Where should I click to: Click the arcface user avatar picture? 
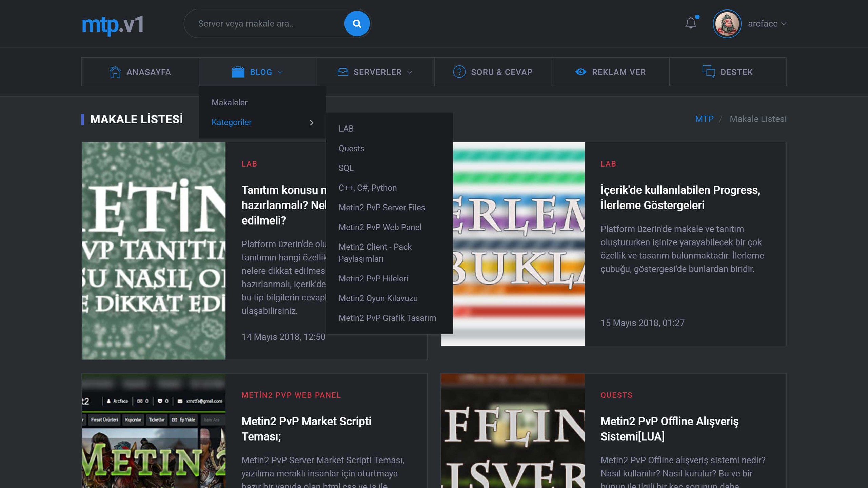point(727,23)
